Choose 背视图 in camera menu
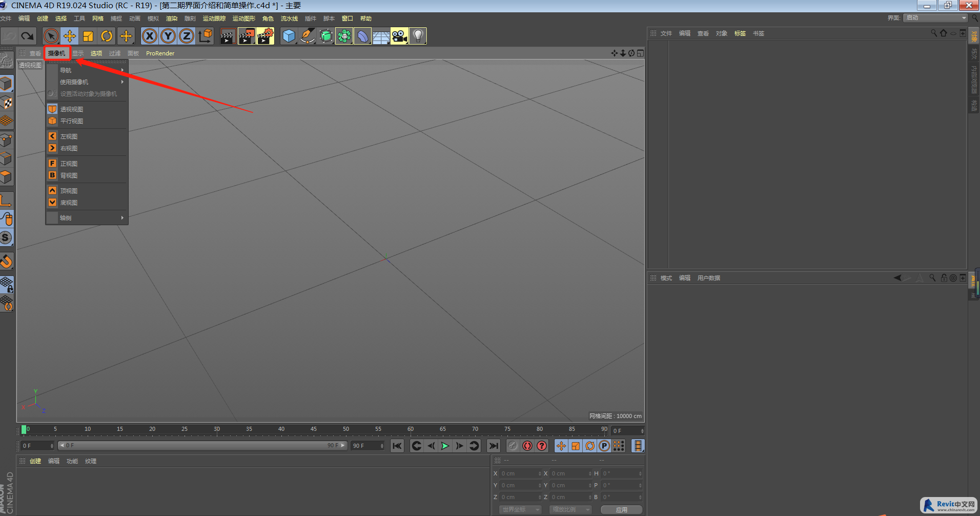 pyautogui.click(x=87, y=175)
